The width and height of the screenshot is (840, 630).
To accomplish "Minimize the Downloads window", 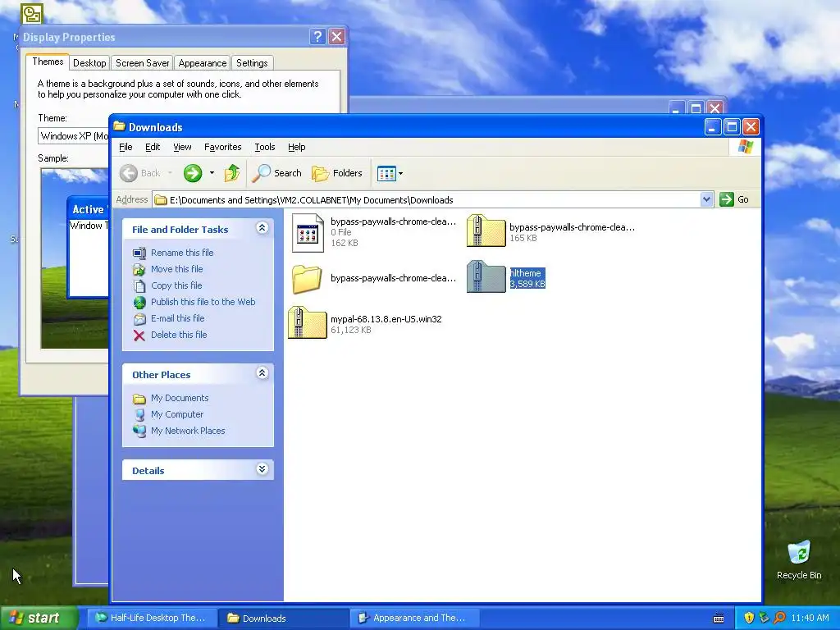I will pos(713,127).
